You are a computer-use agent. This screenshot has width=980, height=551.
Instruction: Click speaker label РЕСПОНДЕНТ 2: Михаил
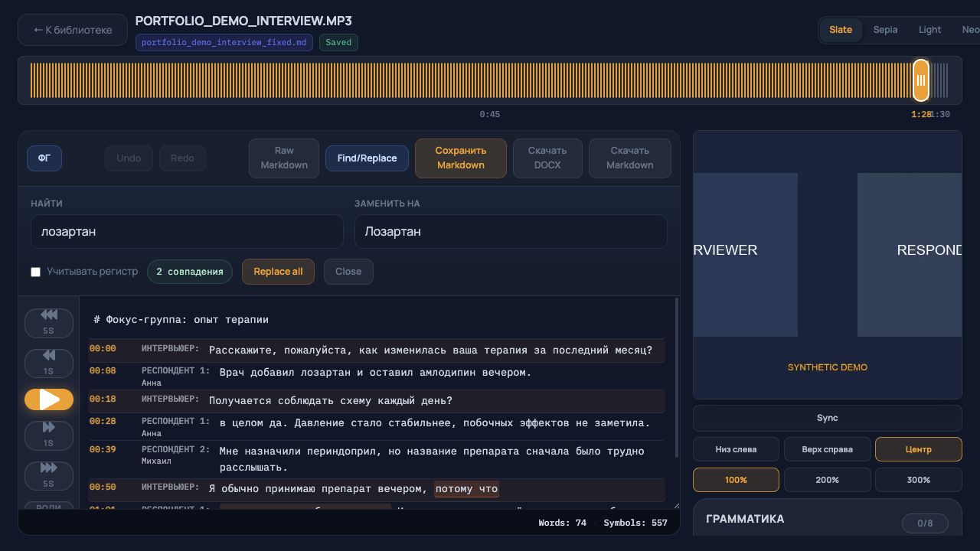(x=175, y=455)
